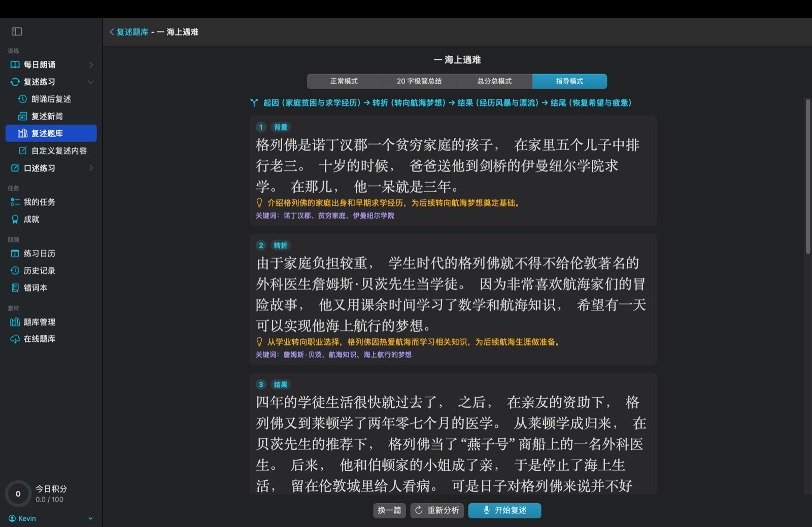Open 自定义复述内容 in the sidebar
Image resolution: width=812 pixels, height=527 pixels.
pyautogui.click(x=51, y=151)
